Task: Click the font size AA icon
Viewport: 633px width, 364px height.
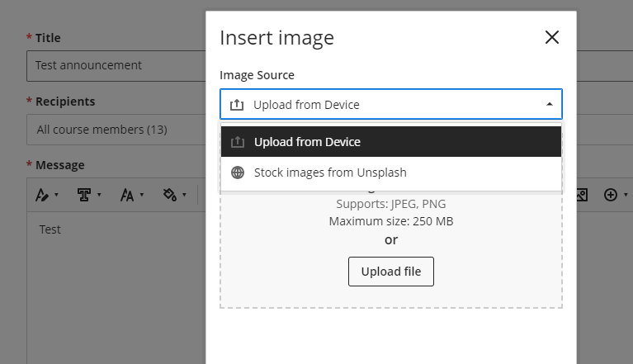Action: (127, 195)
